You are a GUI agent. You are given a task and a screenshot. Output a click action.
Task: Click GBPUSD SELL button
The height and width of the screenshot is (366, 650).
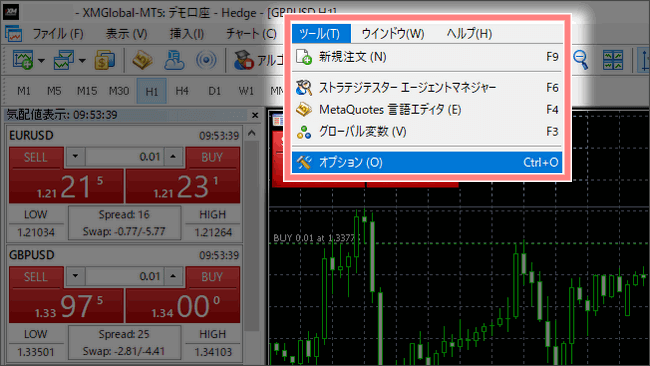coord(36,277)
